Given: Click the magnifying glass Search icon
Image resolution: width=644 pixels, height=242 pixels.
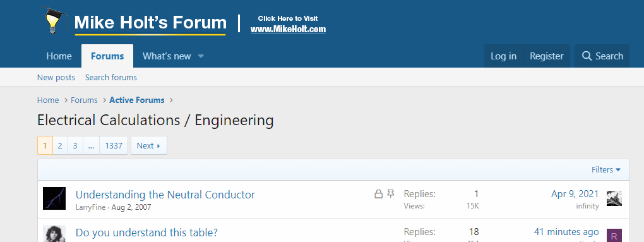Looking at the screenshot, I should [x=587, y=56].
